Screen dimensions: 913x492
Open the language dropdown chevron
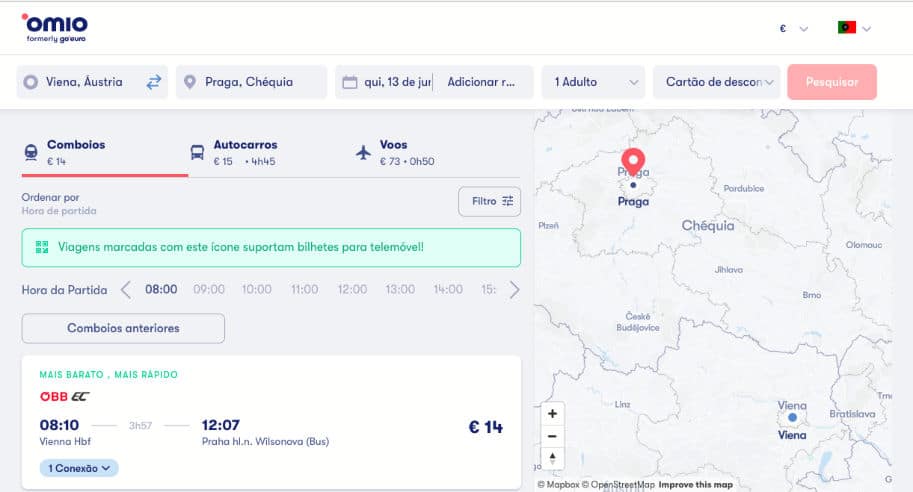(866, 29)
